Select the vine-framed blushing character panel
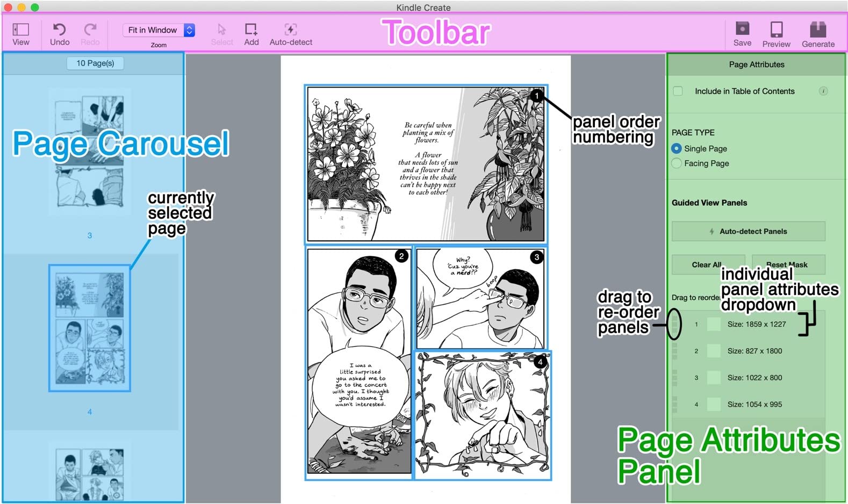This screenshot has width=848, height=504. 483,415
